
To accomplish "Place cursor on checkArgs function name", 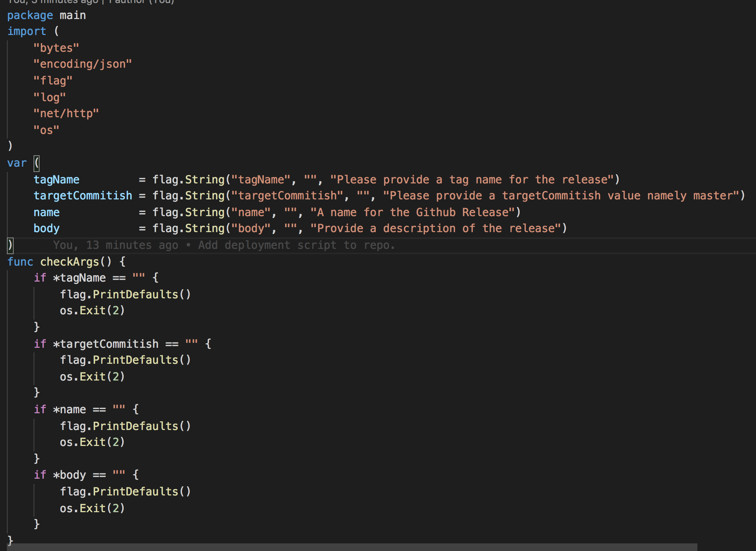I will click(69, 262).
